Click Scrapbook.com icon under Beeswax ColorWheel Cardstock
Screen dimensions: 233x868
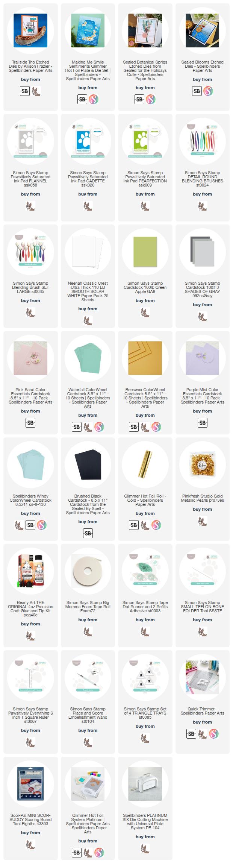point(156,427)
